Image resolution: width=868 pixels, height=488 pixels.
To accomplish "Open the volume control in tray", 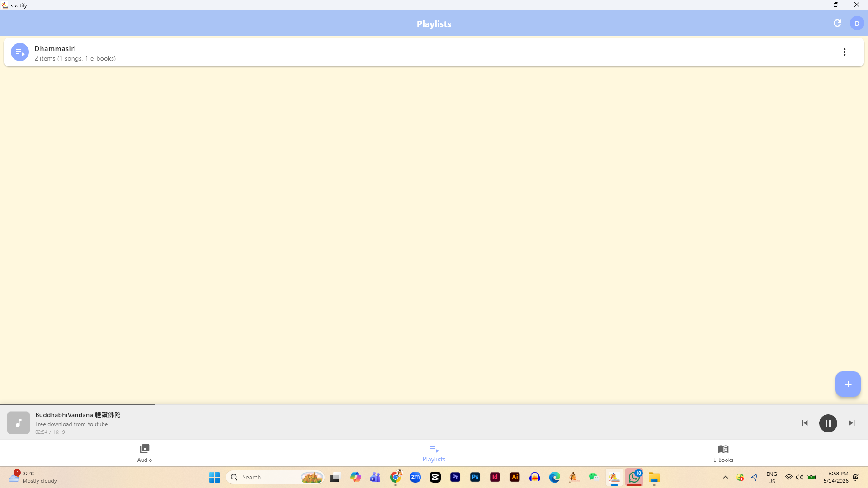I will point(800,477).
